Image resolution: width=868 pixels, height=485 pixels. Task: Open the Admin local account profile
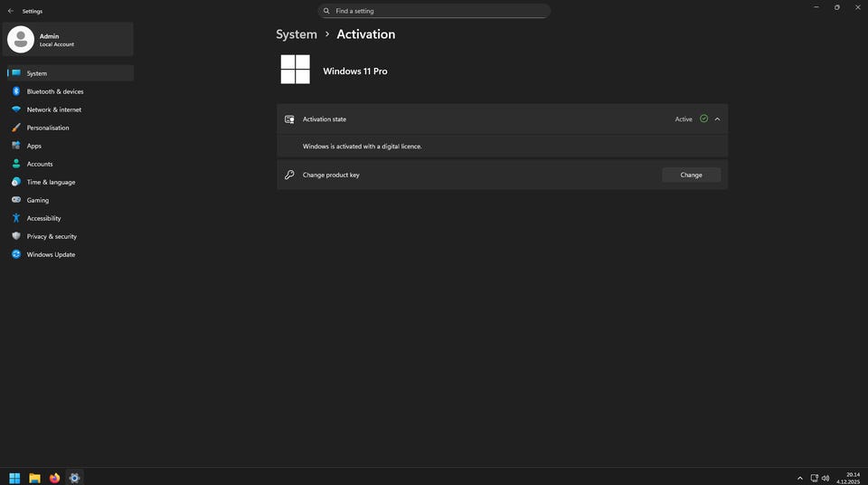coord(68,39)
